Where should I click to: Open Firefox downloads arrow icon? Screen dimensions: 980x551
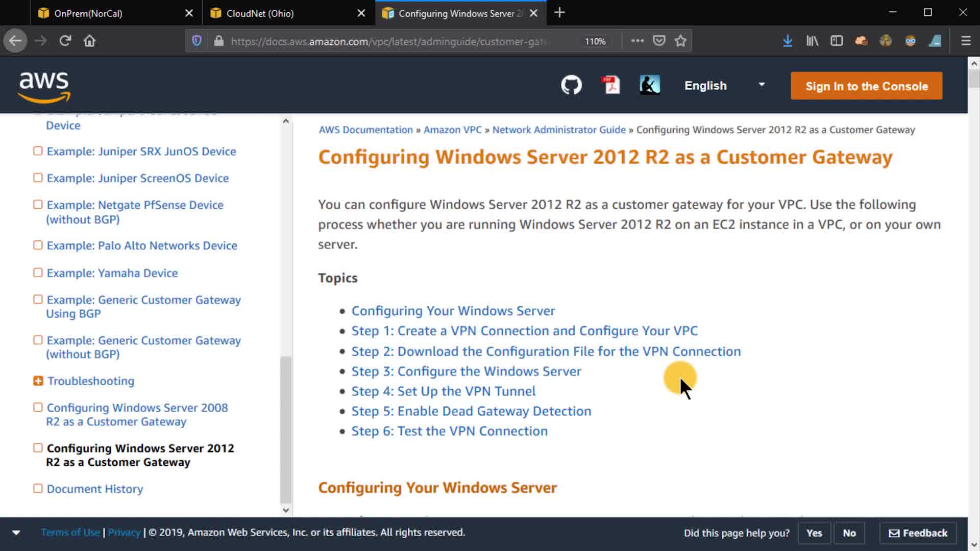coord(788,41)
